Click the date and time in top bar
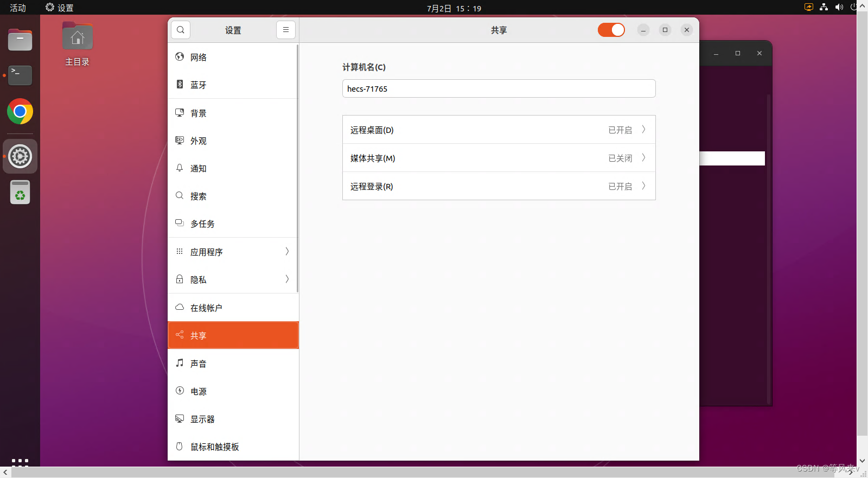The image size is (868, 478). coord(454,8)
